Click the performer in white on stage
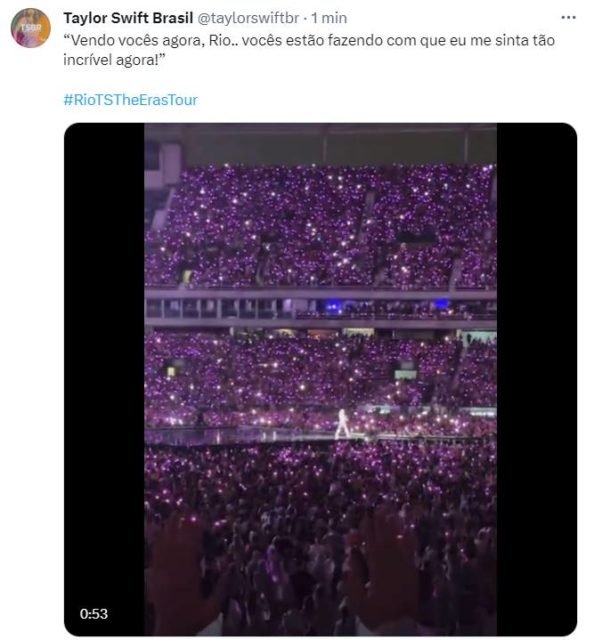The height and width of the screenshot is (640, 594). point(341,424)
